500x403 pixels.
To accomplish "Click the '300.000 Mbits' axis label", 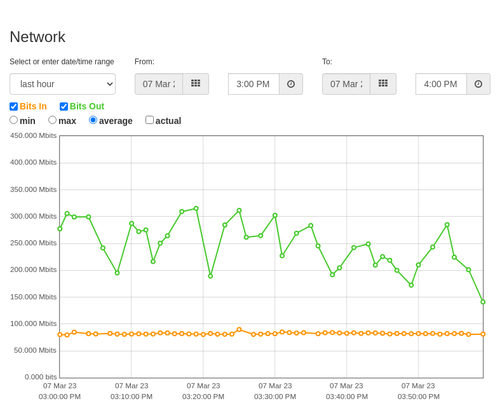I will coord(33,216).
